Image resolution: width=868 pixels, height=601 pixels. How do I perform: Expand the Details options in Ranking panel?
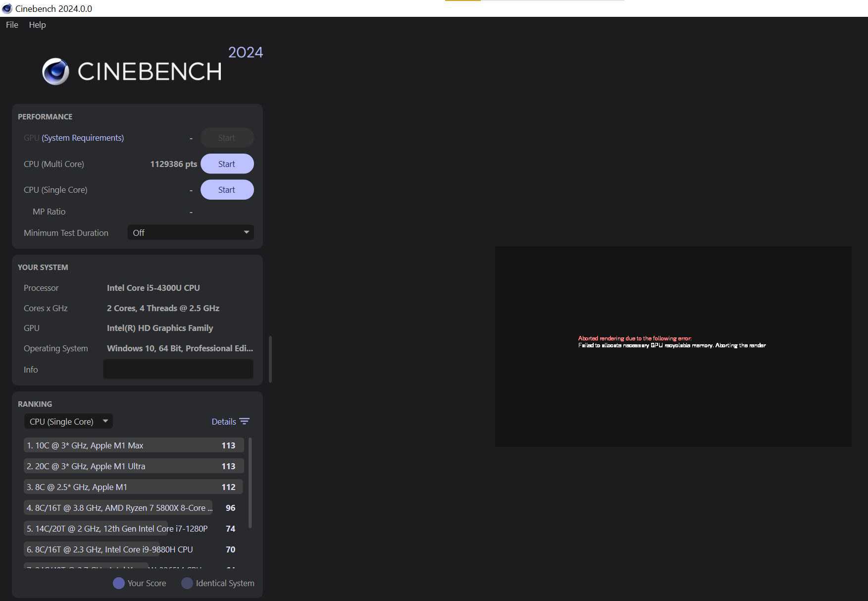224,421
